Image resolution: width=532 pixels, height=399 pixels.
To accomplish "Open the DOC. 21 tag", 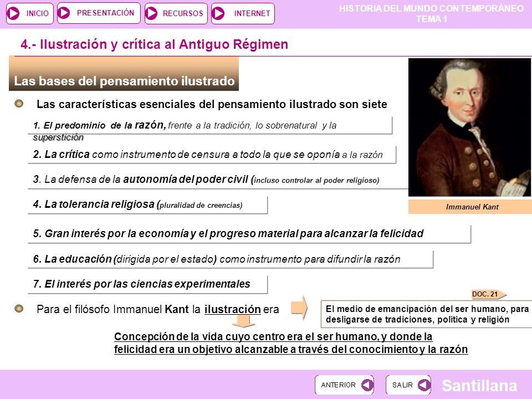I will click(x=489, y=294).
